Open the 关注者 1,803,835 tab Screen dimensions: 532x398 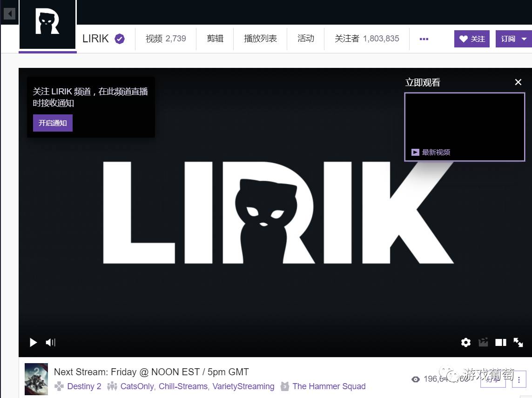[x=367, y=39]
